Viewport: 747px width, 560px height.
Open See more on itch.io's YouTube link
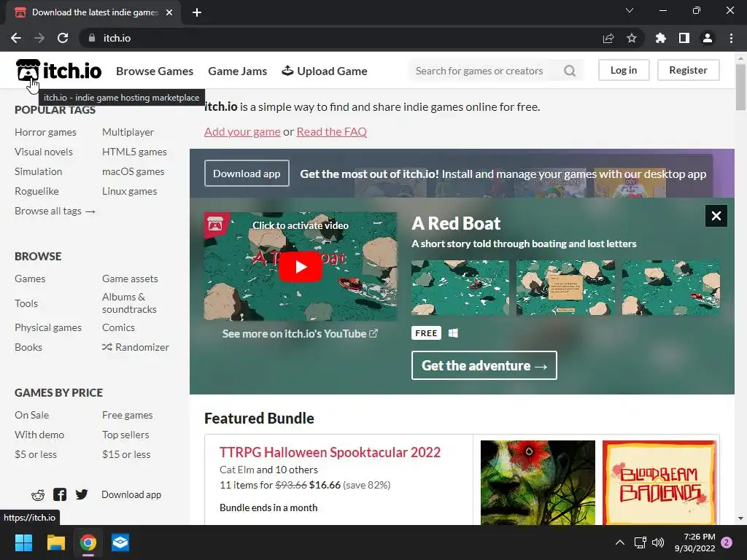pos(300,334)
